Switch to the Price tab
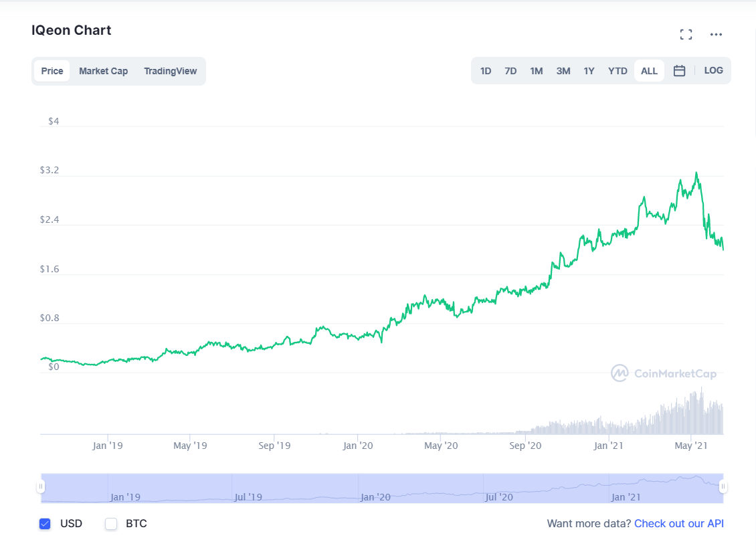Viewport: 756px width, 560px height. click(x=52, y=71)
